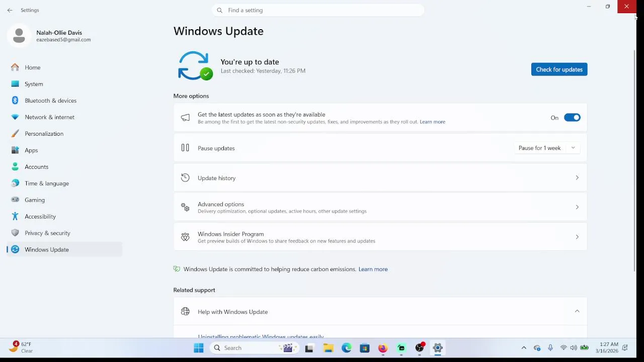Click the volume speaker tray icon
The image size is (644, 362).
click(574, 348)
